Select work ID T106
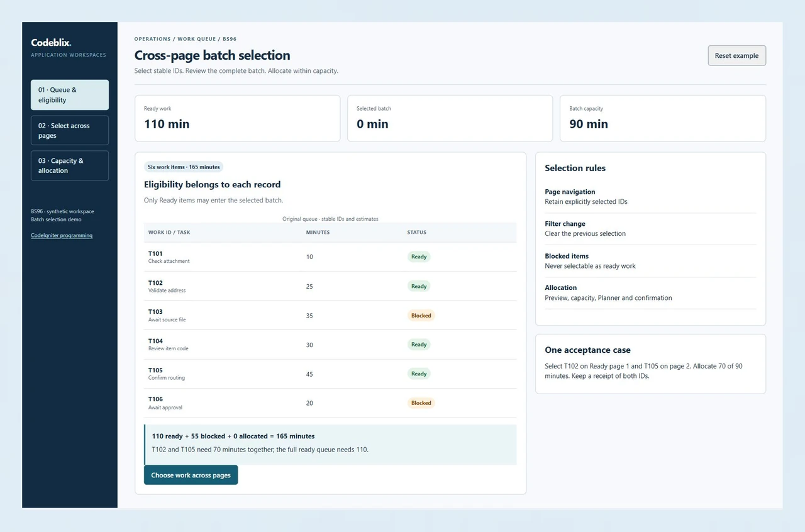The image size is (805, 532). click(x=155, y=399)
